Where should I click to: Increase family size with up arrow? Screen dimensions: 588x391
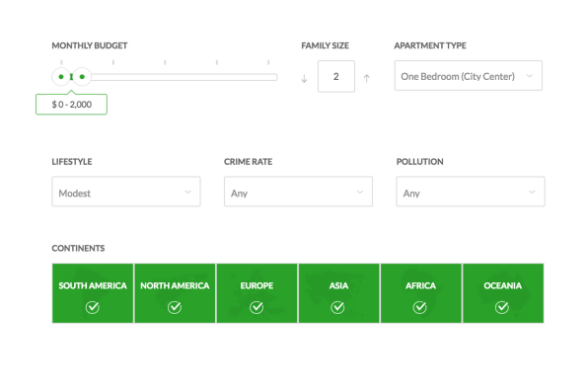click(x=366, y=78)
